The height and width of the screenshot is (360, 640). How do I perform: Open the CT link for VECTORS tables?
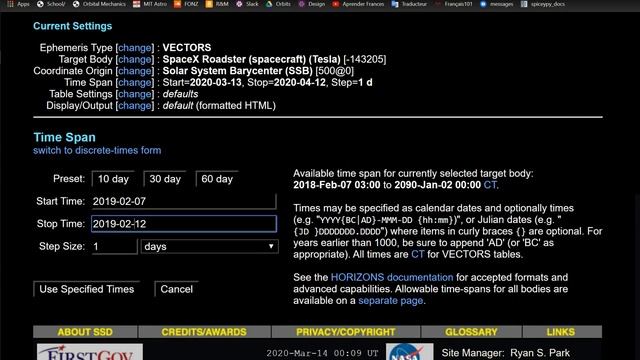(418, 254)
